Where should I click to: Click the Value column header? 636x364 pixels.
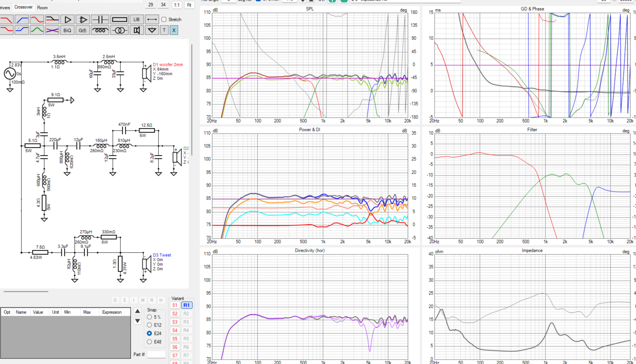point(38,312)
